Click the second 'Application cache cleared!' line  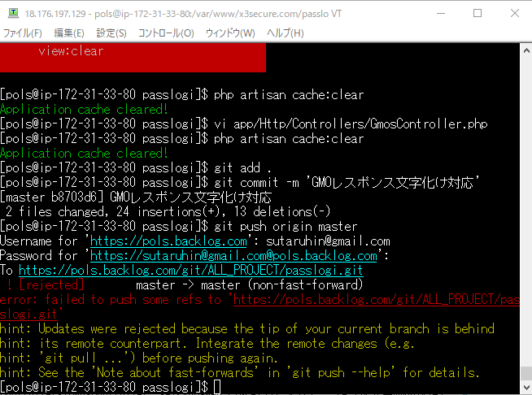(x=84, y=154)
